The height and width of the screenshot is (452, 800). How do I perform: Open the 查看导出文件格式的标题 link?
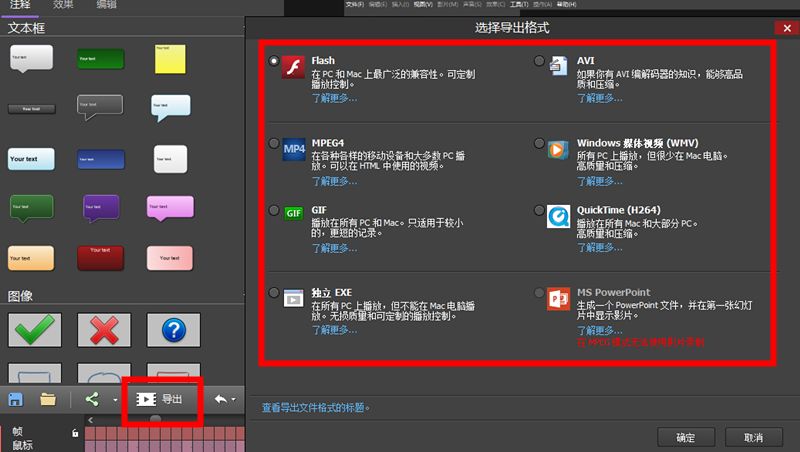point(316,408)
